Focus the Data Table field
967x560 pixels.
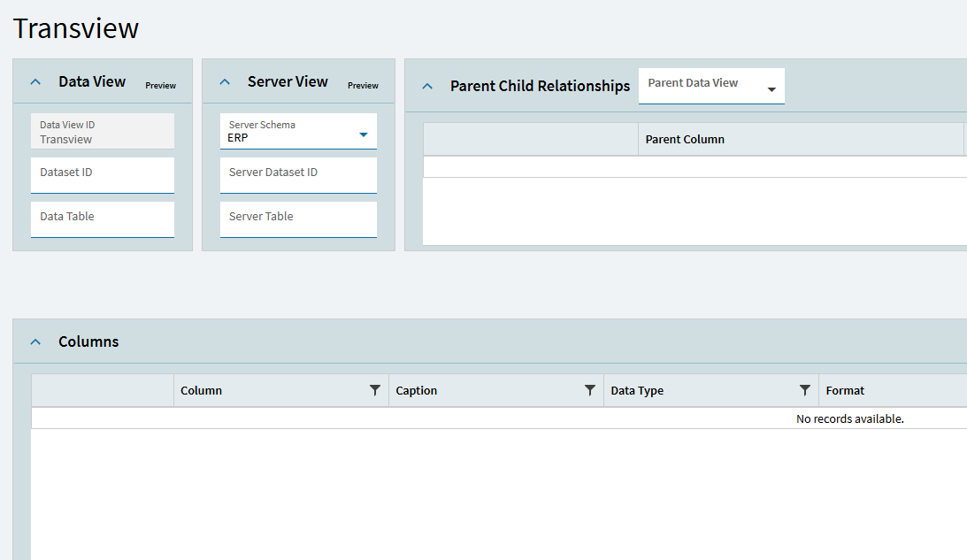pyautogui.click(x=103, y=219)
